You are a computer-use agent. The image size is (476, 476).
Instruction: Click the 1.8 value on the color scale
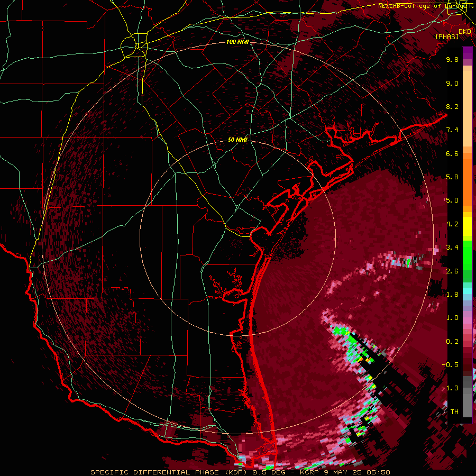452,295
